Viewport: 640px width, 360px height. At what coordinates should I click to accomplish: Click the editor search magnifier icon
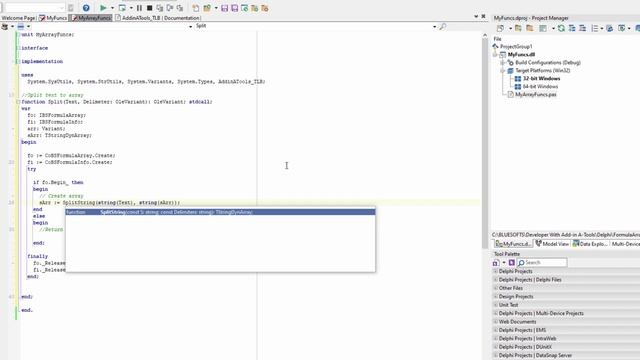[443, 27]
